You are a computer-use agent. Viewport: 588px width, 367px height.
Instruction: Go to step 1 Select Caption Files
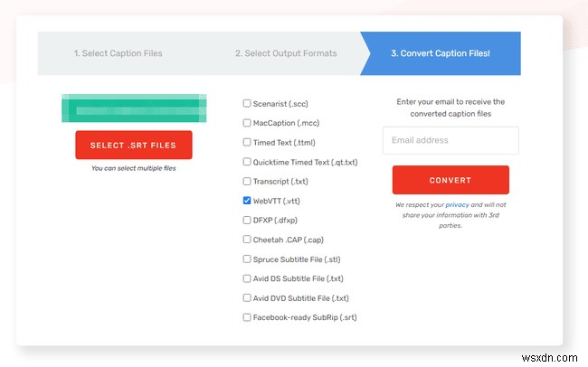118,53
